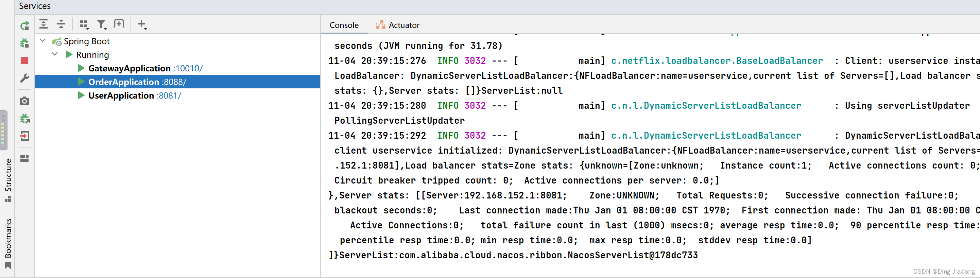Click the 20:39:15:280 DynamicServerListLoadBalancer logger text
The image size is (980, 278).
(706, 106)
